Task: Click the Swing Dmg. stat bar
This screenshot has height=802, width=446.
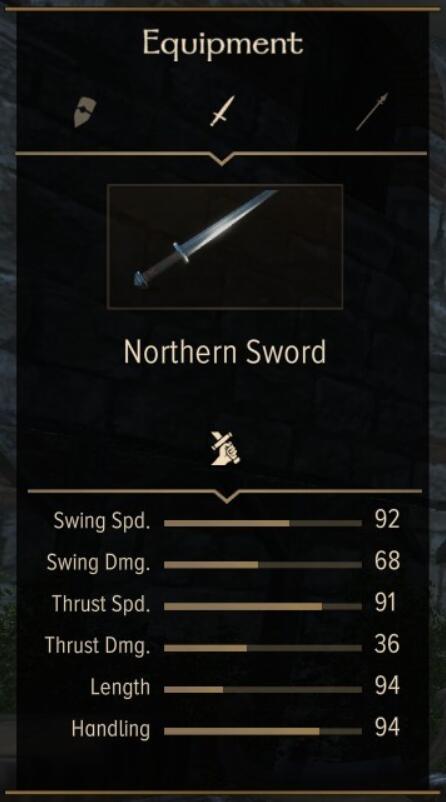Action: pos(263,565)
